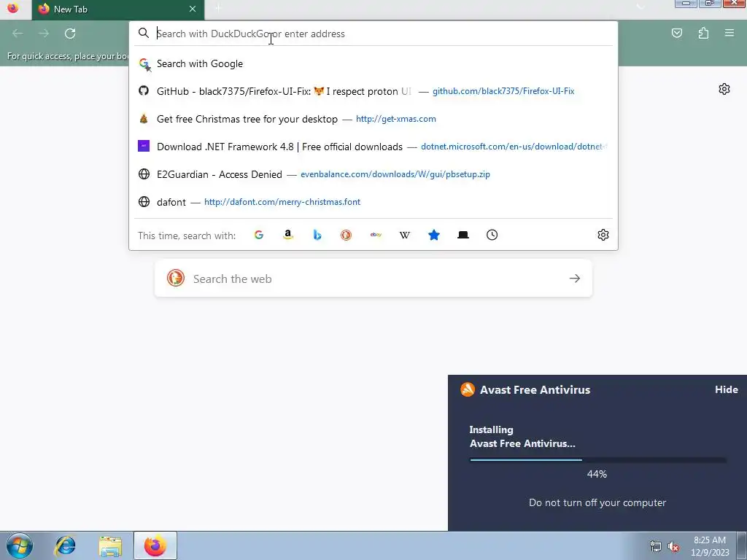Click the Avast logo in the installer popup
The image size is (747, 560).
(468, 389)
